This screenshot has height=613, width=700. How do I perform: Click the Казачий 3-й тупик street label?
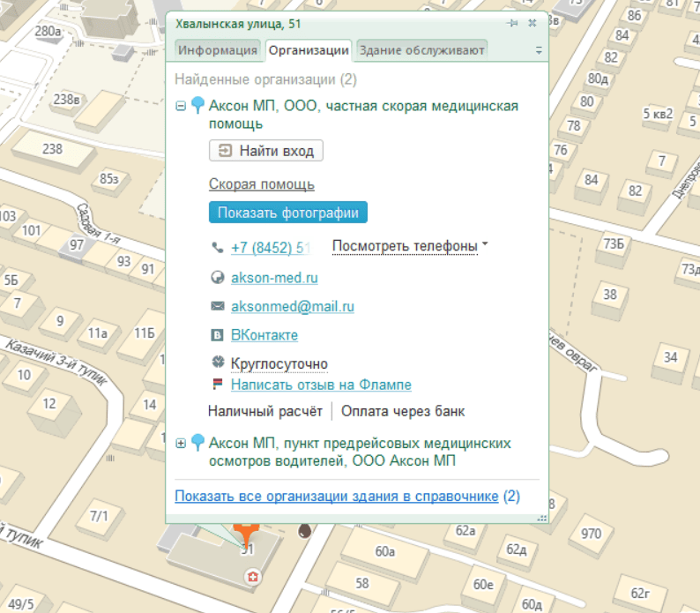[x=56, y=362]
